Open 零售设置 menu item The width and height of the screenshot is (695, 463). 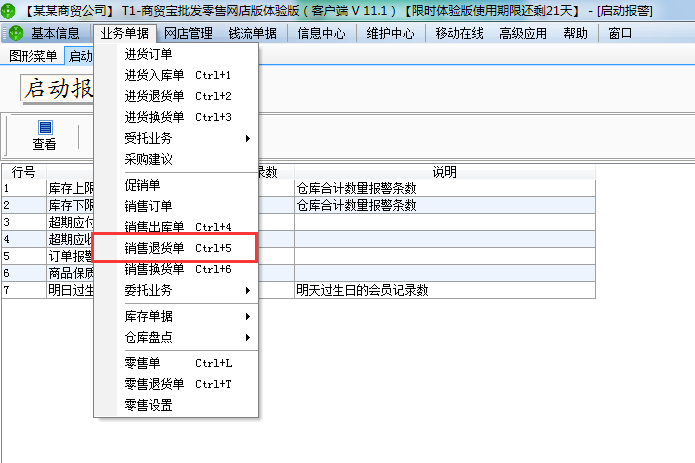[x=176, y=405]
